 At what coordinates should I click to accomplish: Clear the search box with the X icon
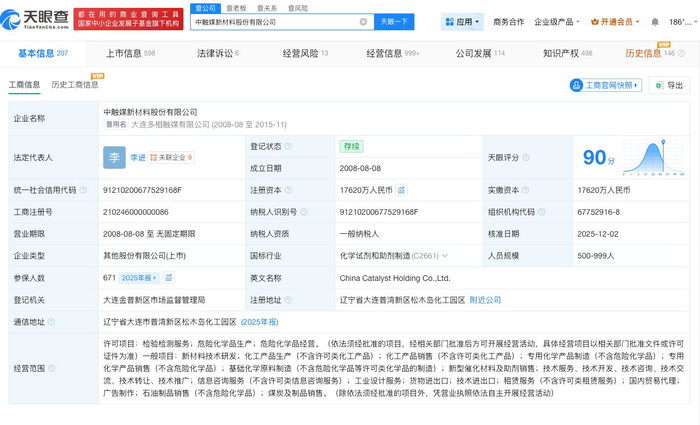(x=363, y=22)
